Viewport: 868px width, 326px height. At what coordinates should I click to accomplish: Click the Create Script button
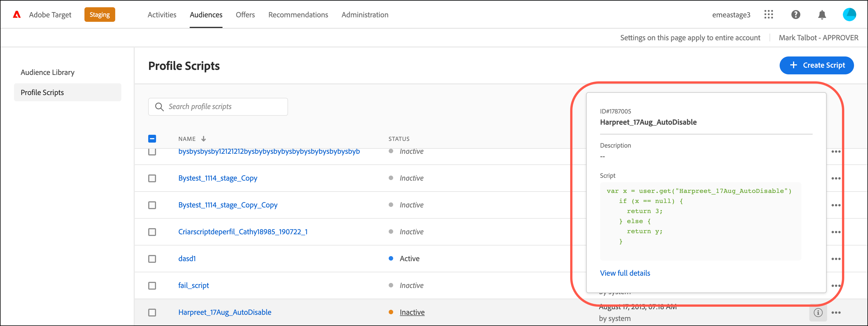(816, 65)
